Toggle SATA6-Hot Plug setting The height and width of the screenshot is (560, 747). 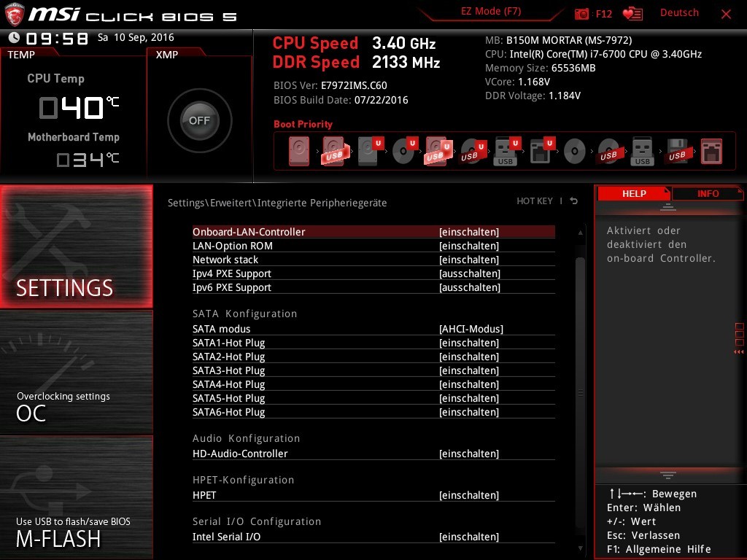pos(373,412)
